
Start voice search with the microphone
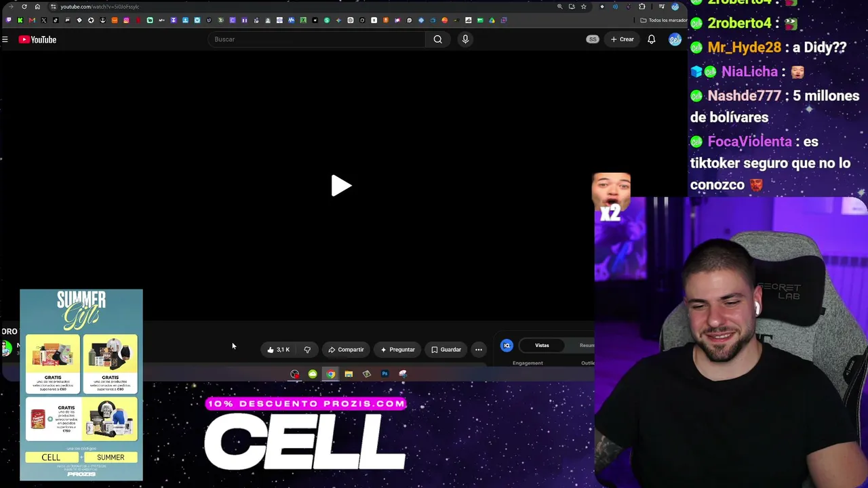click(465, 39)
